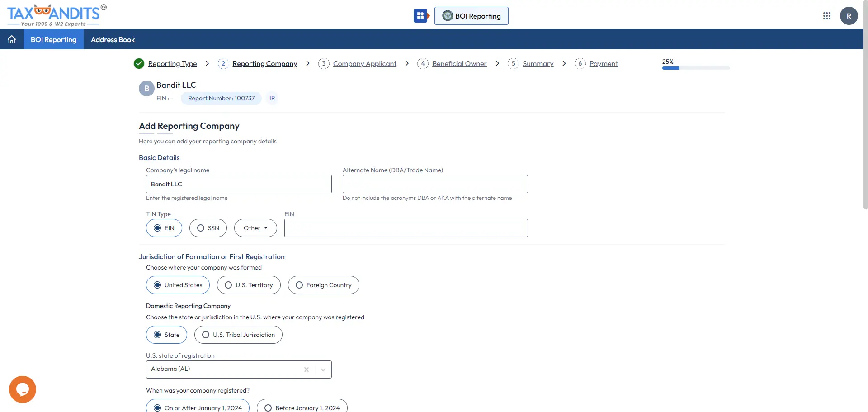Click the Home icon in navigation bar
Screen dimensions: 868x412
coord(11,39)
